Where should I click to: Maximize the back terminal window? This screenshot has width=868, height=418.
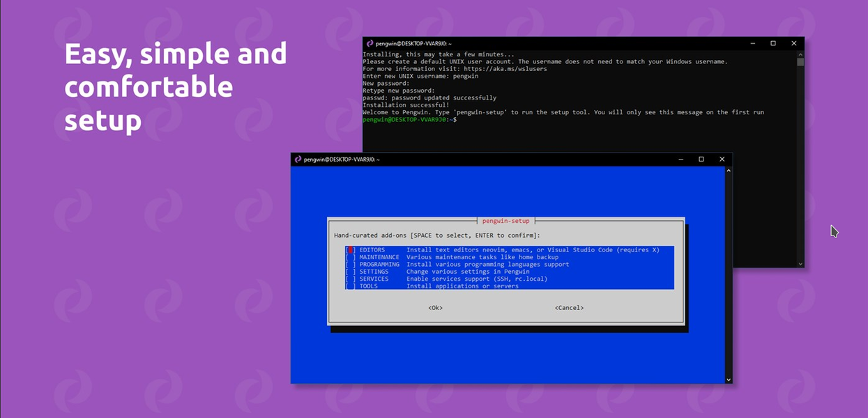click(773, 43)
